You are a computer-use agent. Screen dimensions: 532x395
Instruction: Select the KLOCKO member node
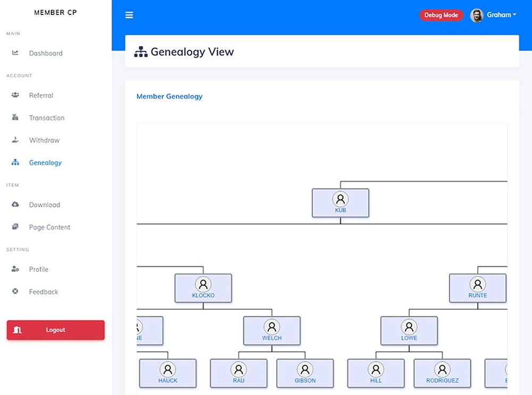pos(203,288)
